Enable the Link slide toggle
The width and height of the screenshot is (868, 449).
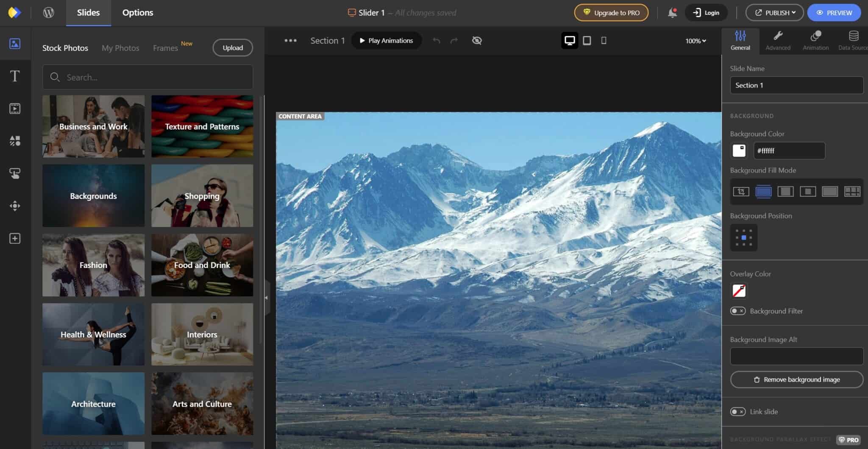pos(738,412)
